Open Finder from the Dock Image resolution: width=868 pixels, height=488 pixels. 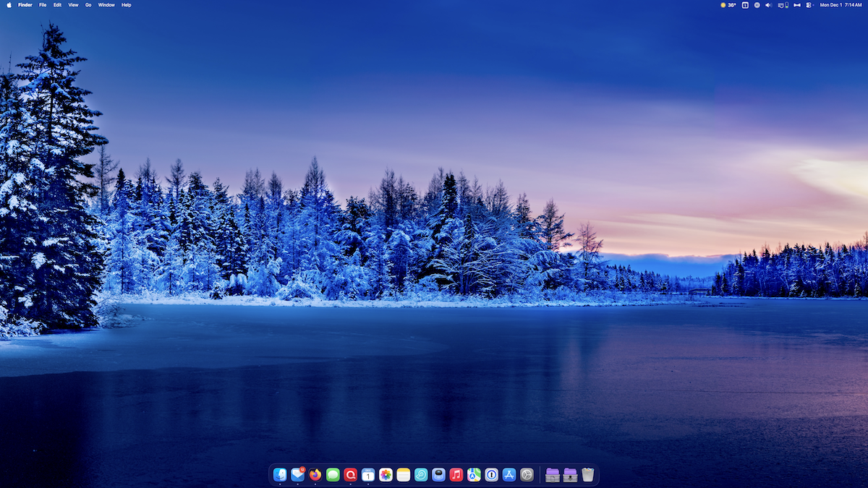pos(278,475)
